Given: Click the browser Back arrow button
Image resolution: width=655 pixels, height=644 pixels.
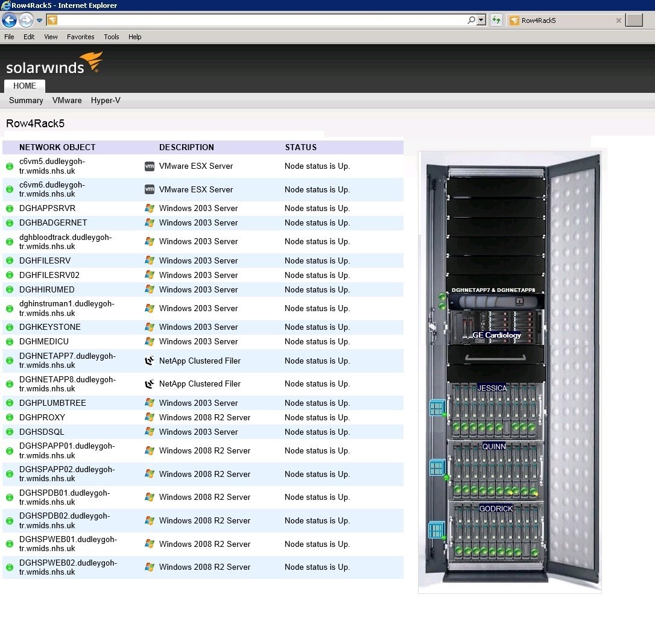Looking at the screenshot, I should point(9,20).
